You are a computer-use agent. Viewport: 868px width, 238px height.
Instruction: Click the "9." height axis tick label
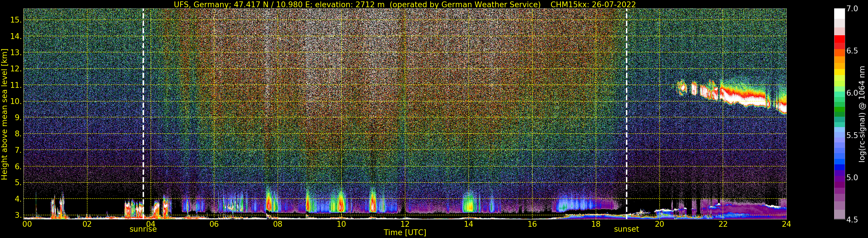[x=18, y=118]
